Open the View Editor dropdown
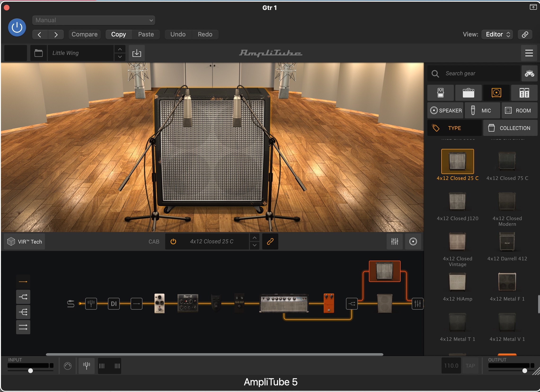Screen dimensions: 540x392 (497, 35)
